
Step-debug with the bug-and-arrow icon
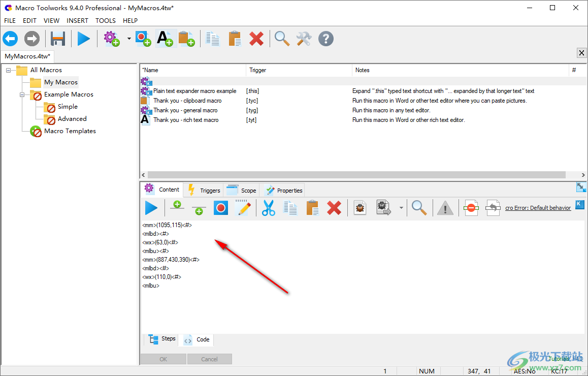pos(384,208)
